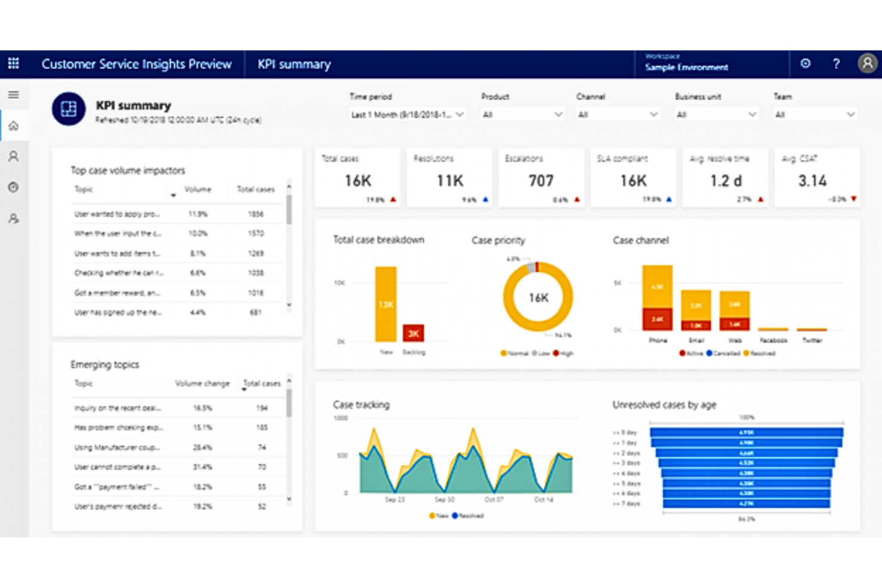882x588 pixels.
Task: Click the account avatar in the top right
Action: pyautogui.click(x=867, y=64)
